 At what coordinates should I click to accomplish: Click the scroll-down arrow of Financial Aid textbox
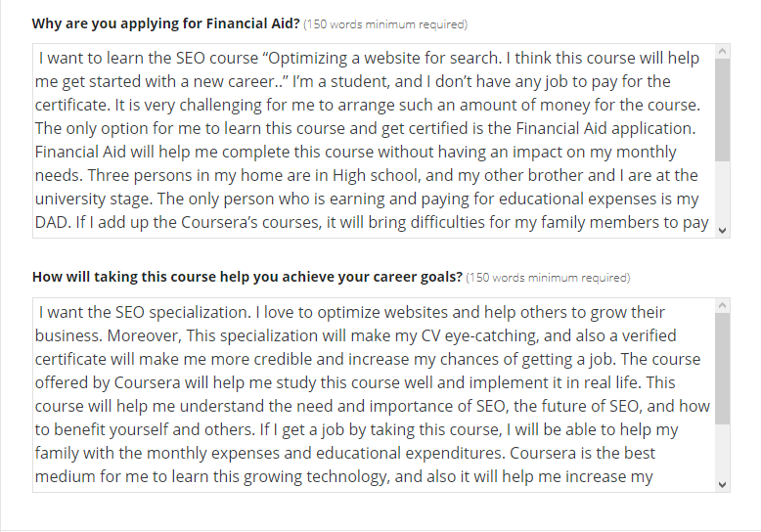[x=722, y=231]
